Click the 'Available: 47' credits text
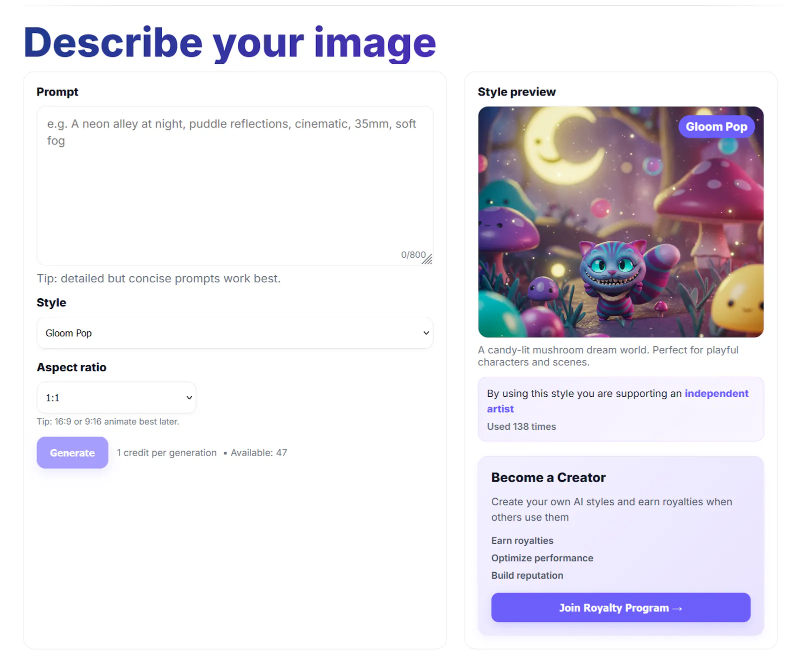The height and width of the screenshot is (672, 800). pyautogui.click(x=258, y=453)
